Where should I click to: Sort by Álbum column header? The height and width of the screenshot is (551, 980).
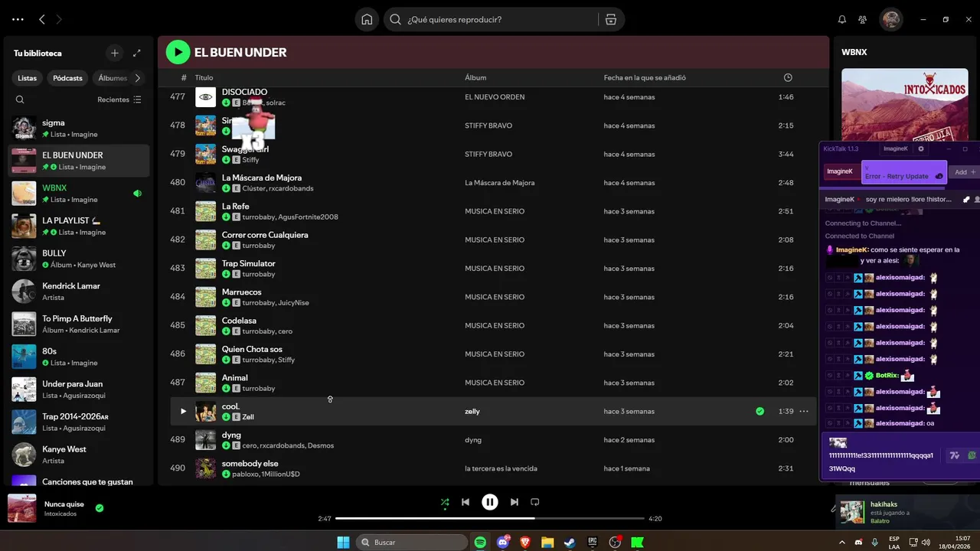[475, 78]
